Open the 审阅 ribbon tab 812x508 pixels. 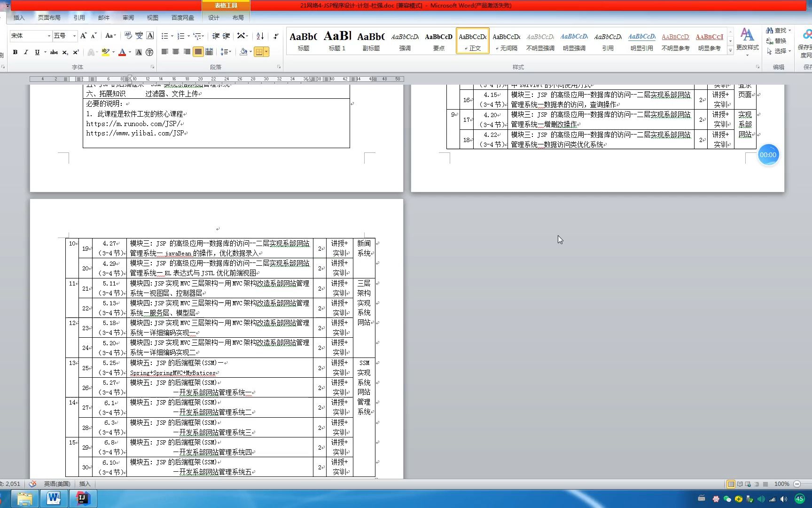tap(128, 17)
